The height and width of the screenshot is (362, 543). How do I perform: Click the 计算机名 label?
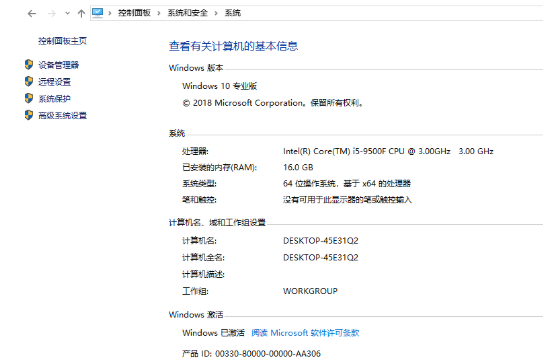pos(199,241)
